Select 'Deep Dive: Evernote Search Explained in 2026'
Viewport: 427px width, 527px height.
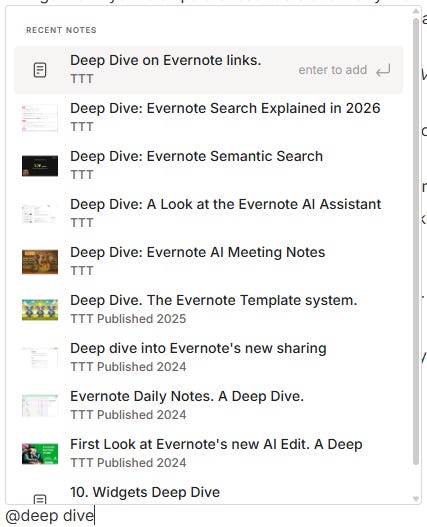[x=208, y=118]
